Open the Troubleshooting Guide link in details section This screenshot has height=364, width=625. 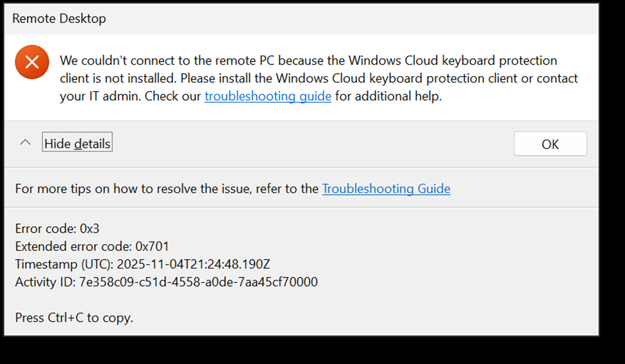386,189
